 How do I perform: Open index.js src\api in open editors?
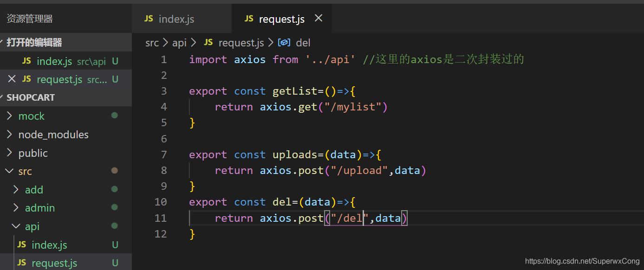66,61
